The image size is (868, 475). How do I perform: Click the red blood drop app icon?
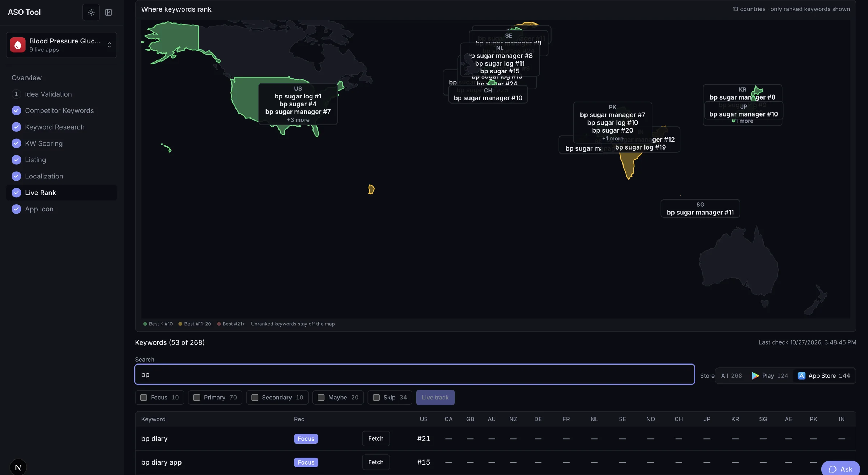pyautogui.click(x=18, y=45)
